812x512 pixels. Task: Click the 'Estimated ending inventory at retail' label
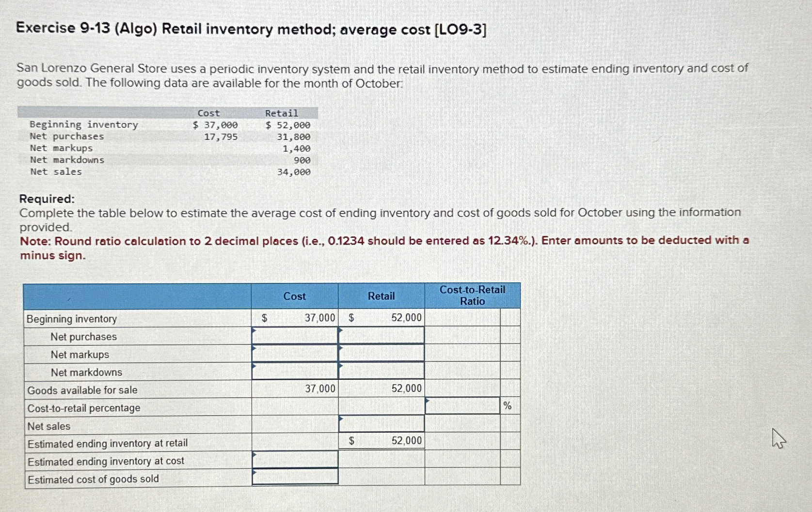coord(108,443)
